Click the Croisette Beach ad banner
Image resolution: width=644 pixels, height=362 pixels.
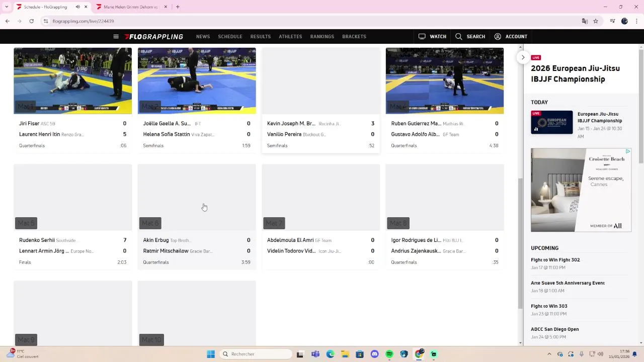581,190
